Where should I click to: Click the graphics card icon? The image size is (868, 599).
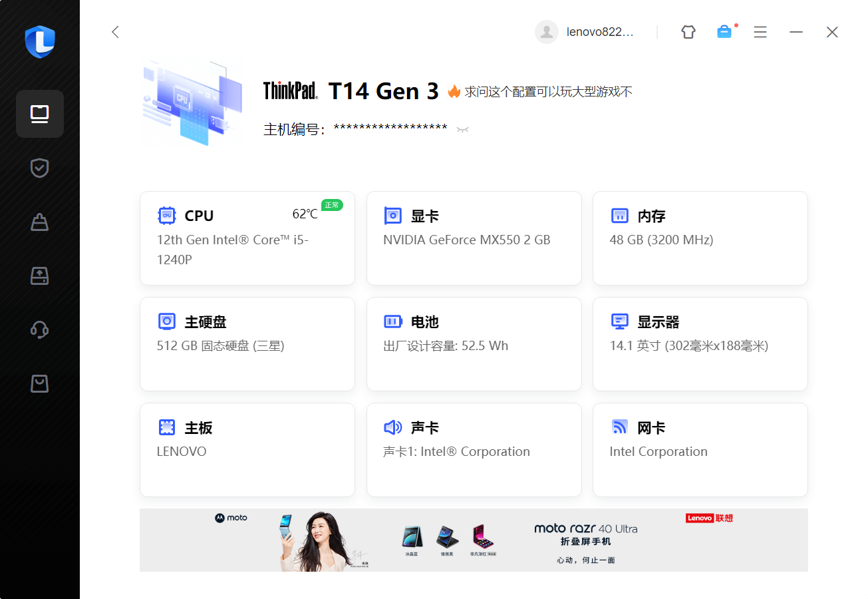pyautogui.click(x=393, y=216)
